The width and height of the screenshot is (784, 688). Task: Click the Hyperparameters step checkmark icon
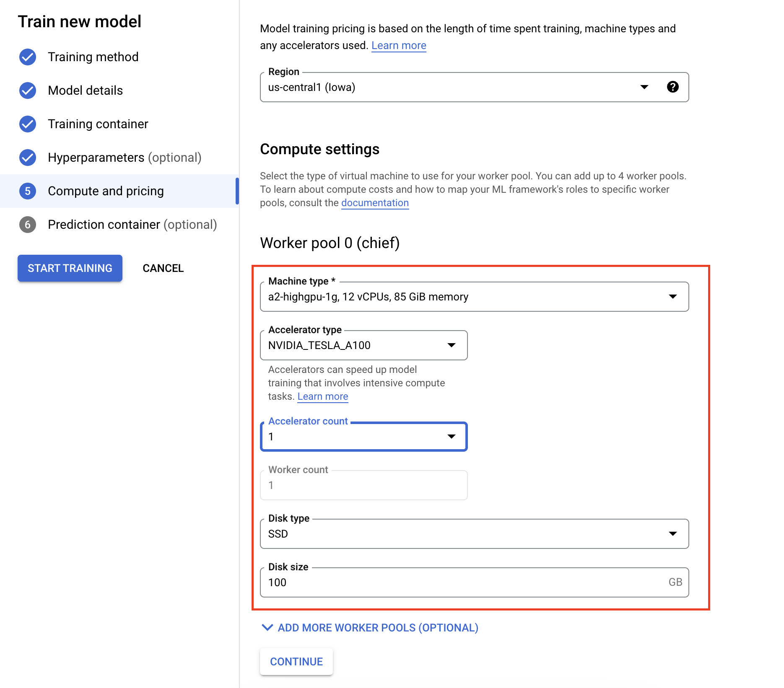click(x=28, y=158)
